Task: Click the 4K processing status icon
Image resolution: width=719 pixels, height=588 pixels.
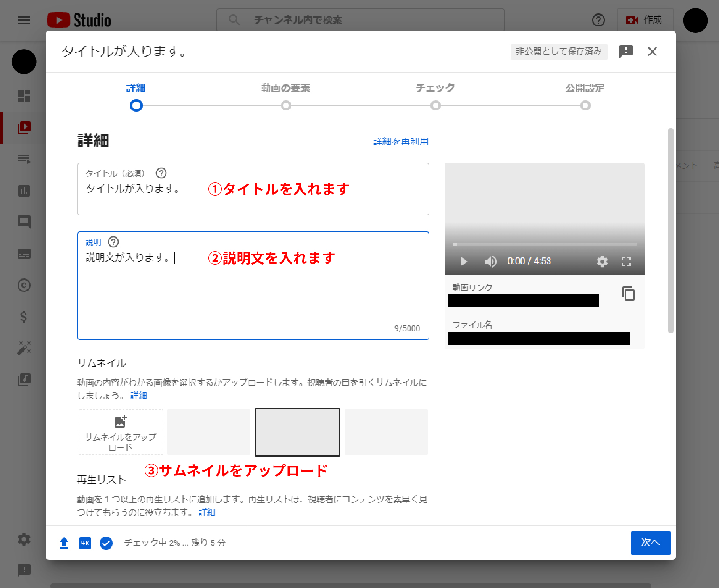Action: 85,543
